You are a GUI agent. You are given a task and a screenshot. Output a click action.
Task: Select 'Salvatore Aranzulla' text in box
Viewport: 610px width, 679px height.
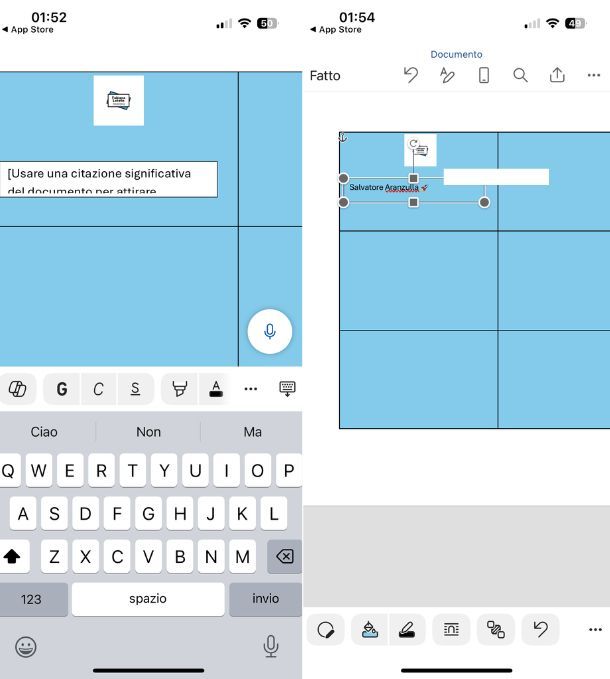(x=384, y=188)
